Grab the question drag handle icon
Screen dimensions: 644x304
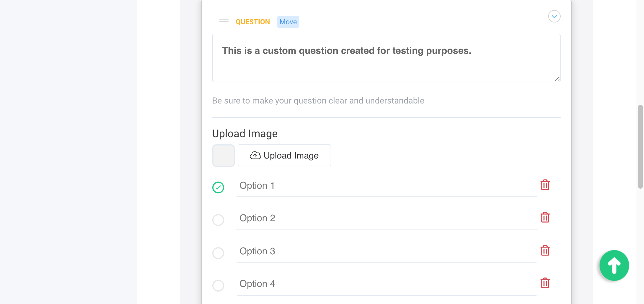(x=224, y=20)
